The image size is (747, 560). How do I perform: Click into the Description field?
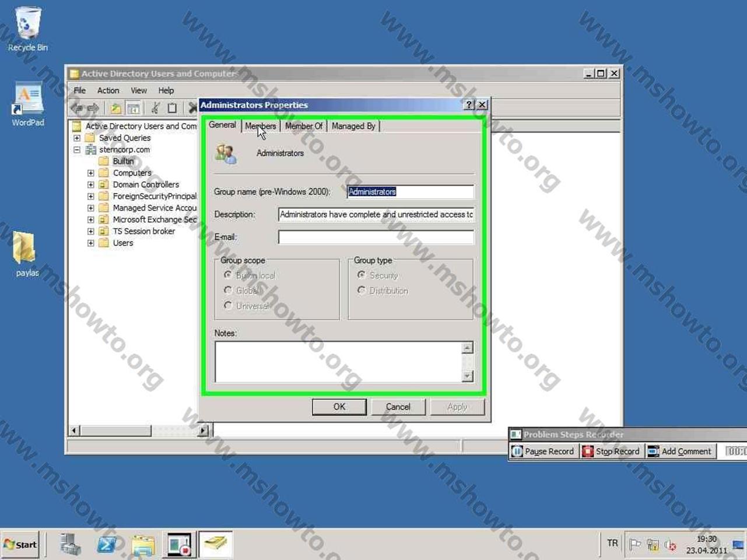376,215
